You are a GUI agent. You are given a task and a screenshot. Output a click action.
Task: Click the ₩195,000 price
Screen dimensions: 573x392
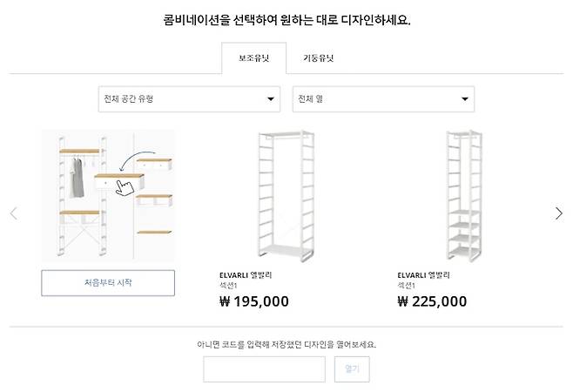click(253, 301)
